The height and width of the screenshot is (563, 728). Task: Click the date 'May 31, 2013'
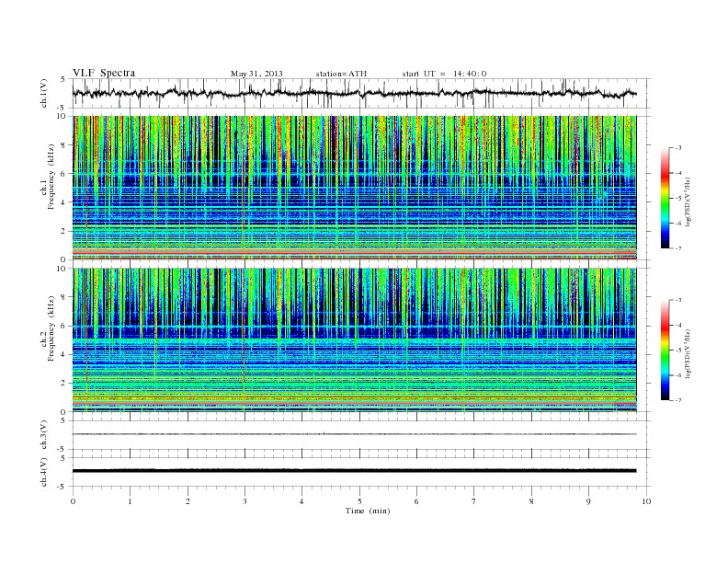(256, 74)
